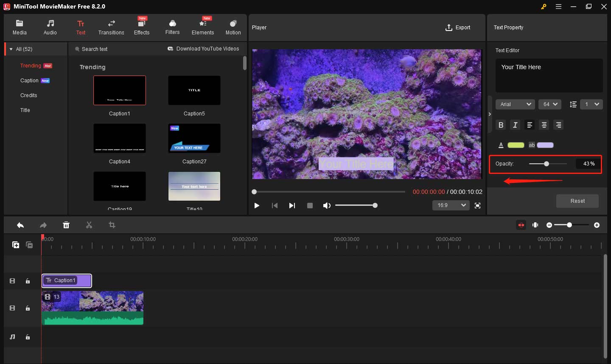Viewport: 611px width, 364px height.
Task: Remove empty tracks from the timeline
Action: click(29, 245)
